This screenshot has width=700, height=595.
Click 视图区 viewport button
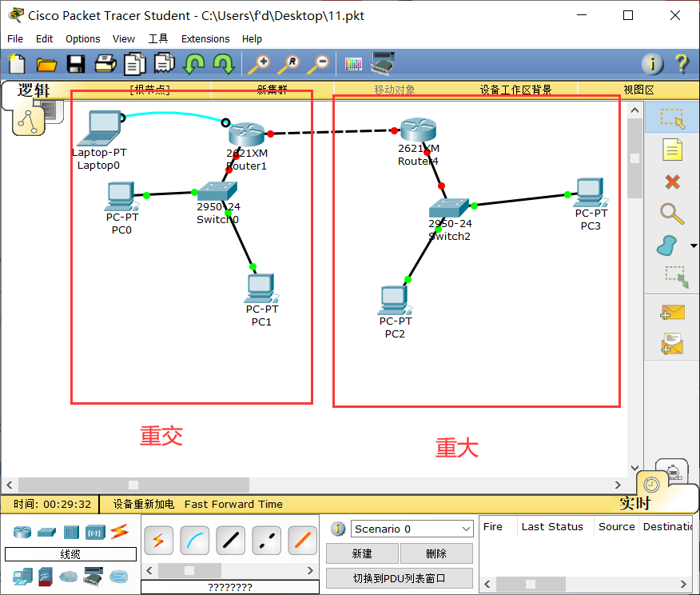tap(638, 90)
